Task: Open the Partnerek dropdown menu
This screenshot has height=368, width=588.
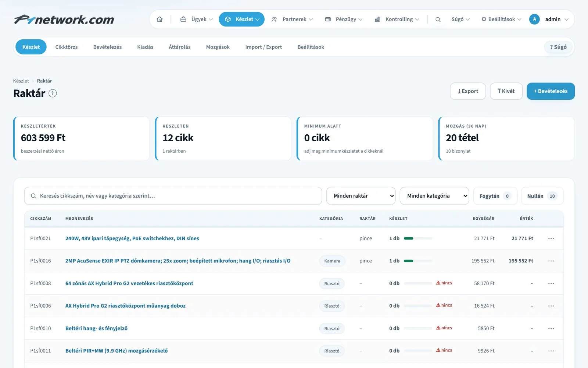Action: pos(292,19)
